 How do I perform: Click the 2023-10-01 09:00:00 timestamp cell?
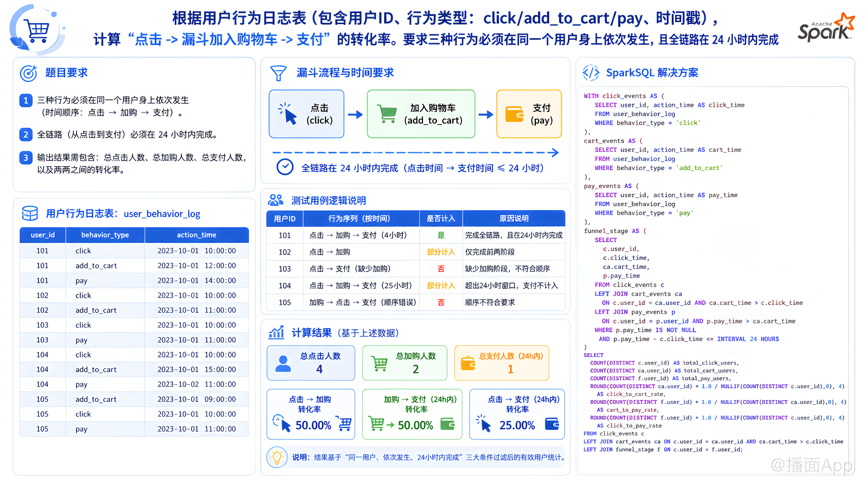(197, 399)
